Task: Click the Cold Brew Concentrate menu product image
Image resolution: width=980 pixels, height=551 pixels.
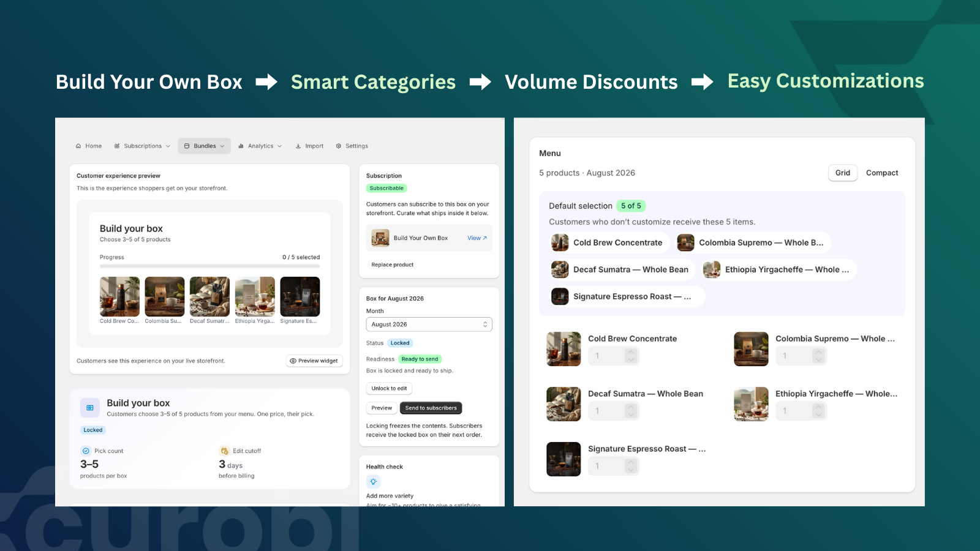Action: pos(563,349)
